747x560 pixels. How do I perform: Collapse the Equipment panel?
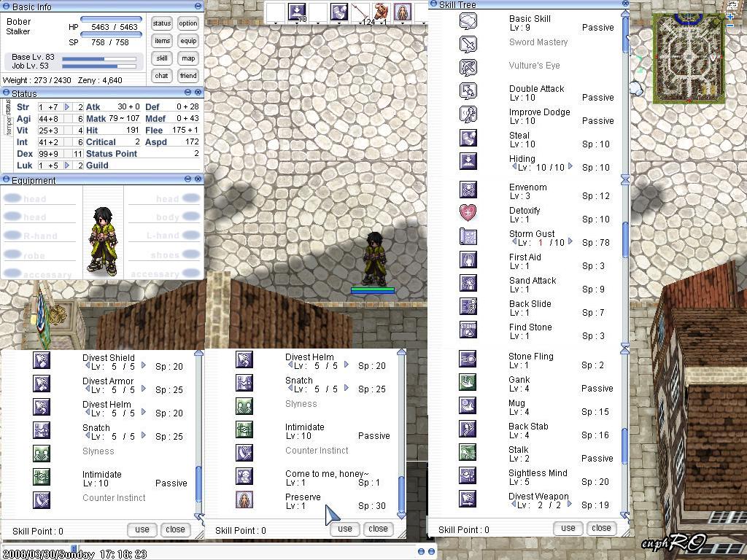pos(187,179)
